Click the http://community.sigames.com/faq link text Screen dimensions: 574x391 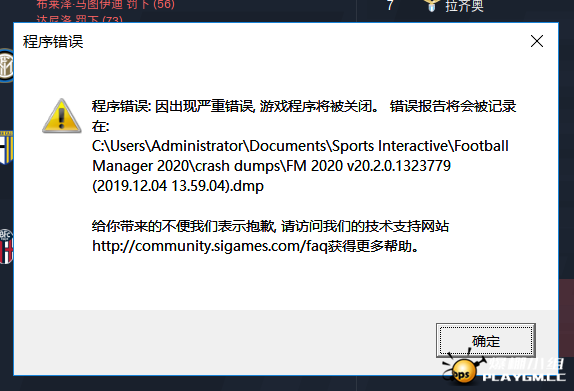(x=210, y=246)
